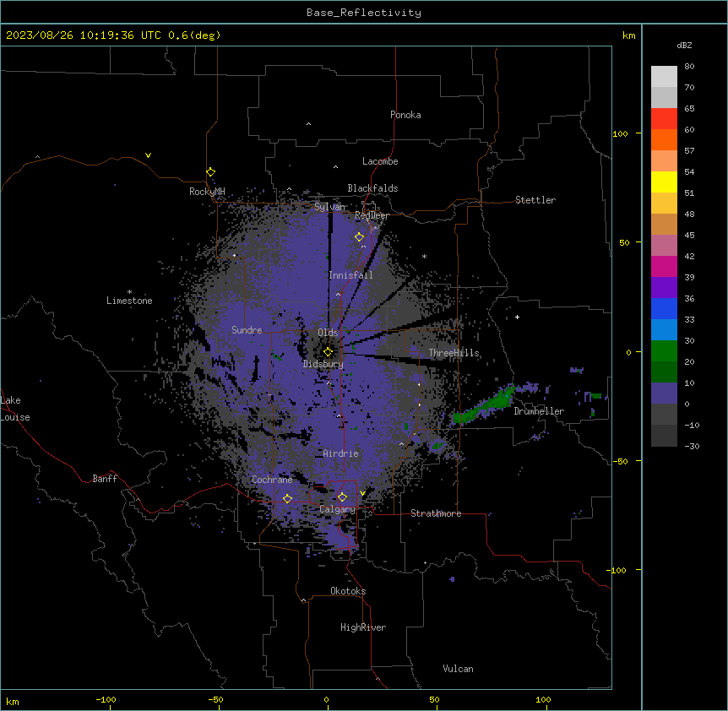Click the green 30 dBZ legend swatch
Screen dimensions: 728x711
[x=664, y=351]
